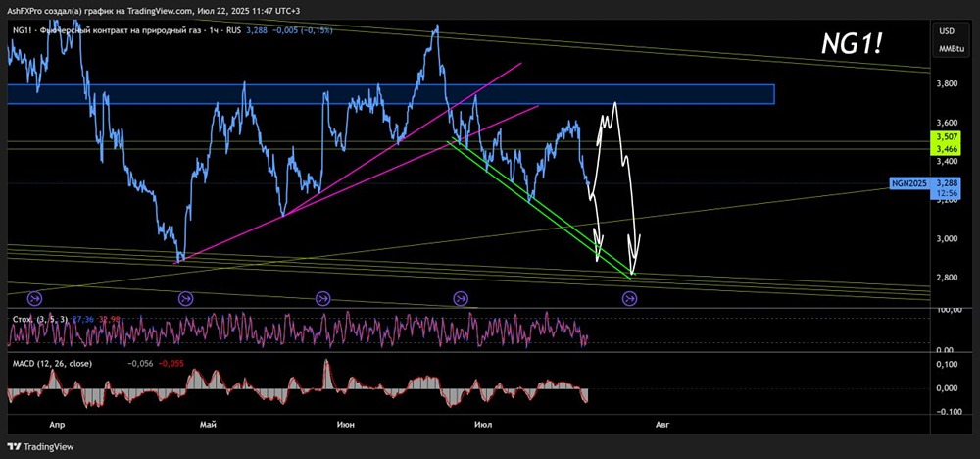The height and width of the screenshot is (459, 980).
Task: Click the Май month label
Action: point(208,425)
